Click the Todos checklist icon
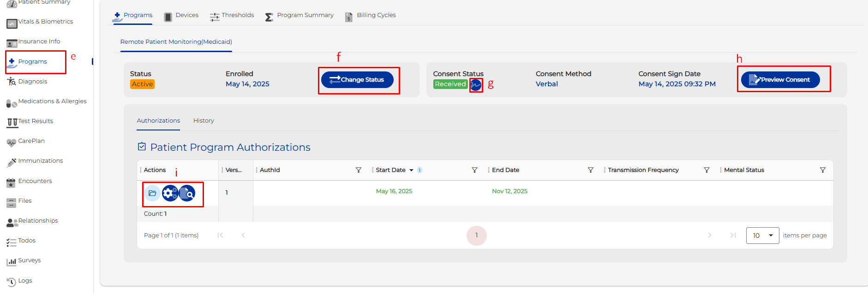This screenshot has height=295, width=868. [12, 242]
